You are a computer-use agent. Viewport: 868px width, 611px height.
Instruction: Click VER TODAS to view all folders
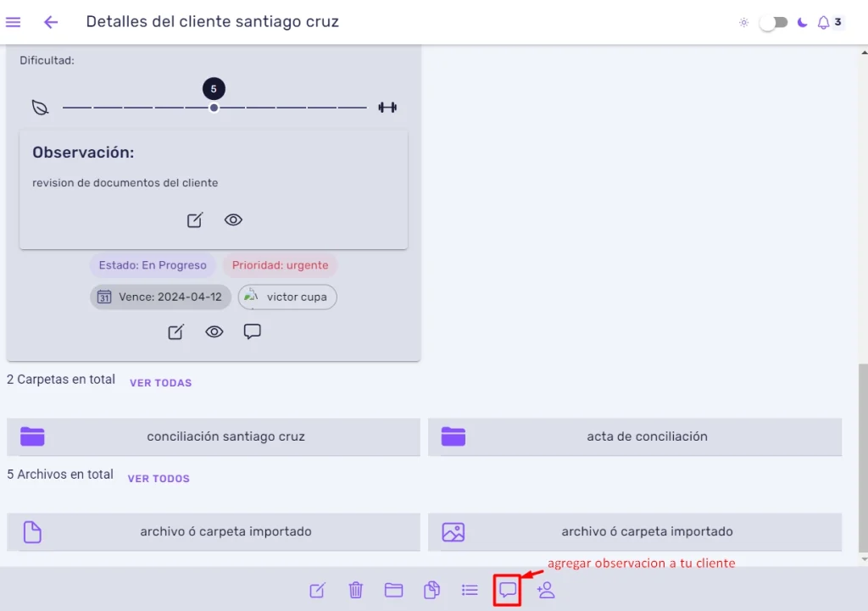point(160,383)
